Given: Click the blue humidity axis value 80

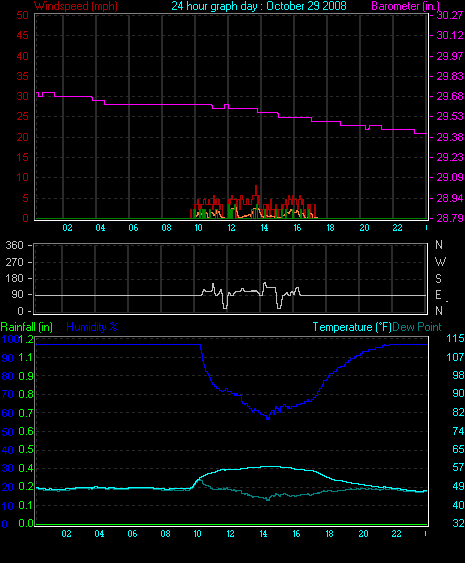Looking at the screenshot, I should [x=8, y=376].
